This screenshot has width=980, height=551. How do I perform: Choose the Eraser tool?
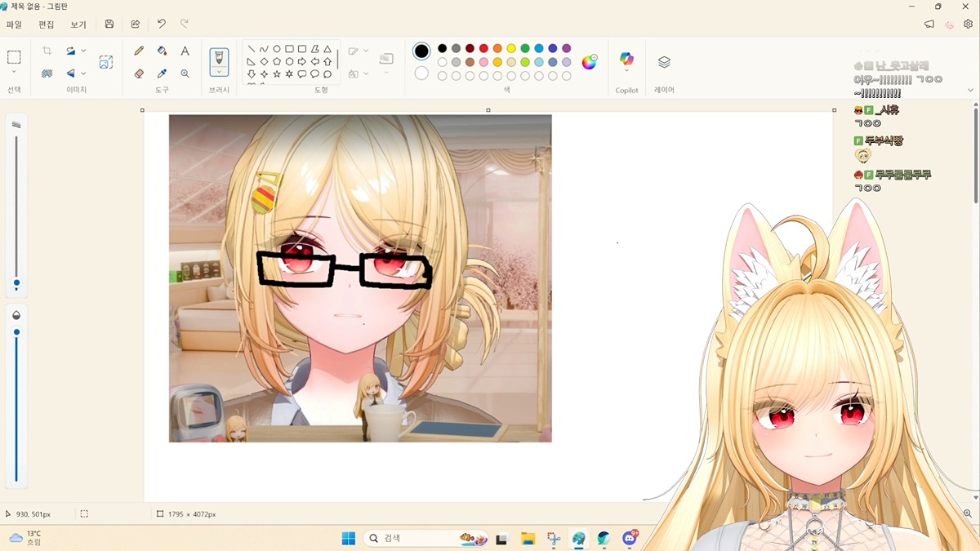139,73
